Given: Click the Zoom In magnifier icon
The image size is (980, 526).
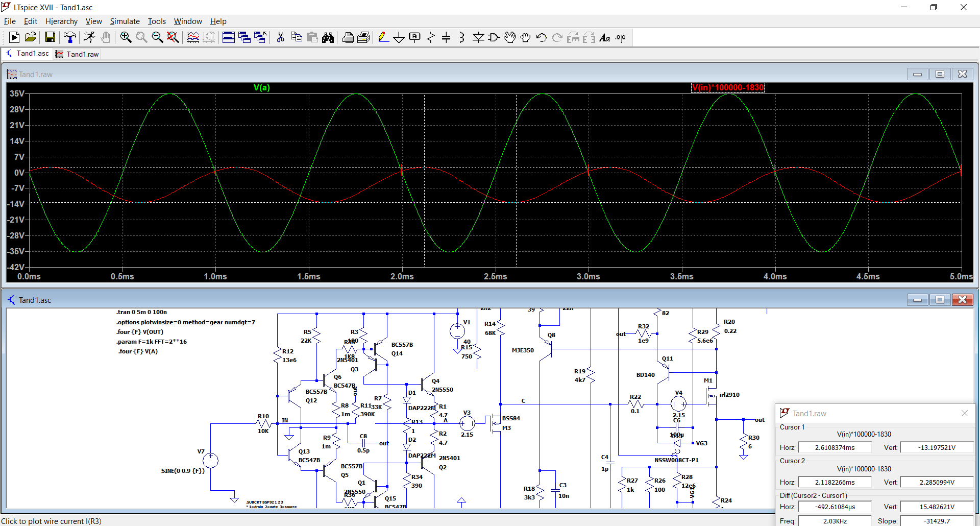Looking at the screenshot, I should pos(126,37).
